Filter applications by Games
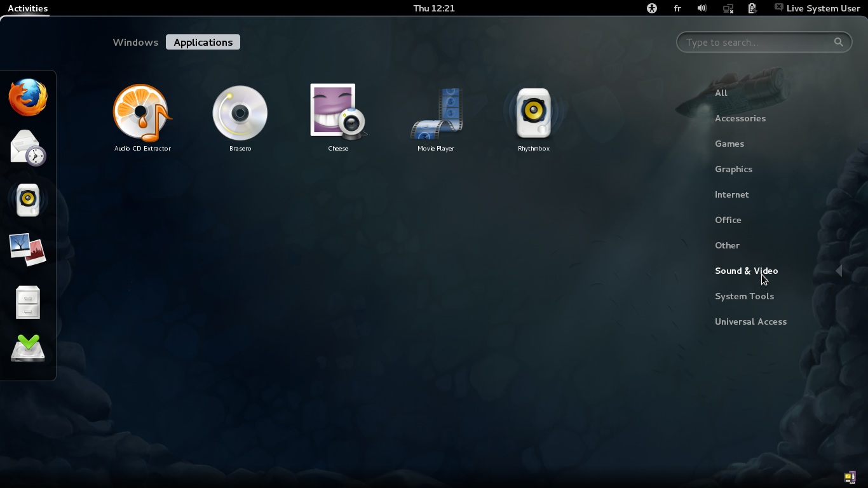 pos(729,144)
